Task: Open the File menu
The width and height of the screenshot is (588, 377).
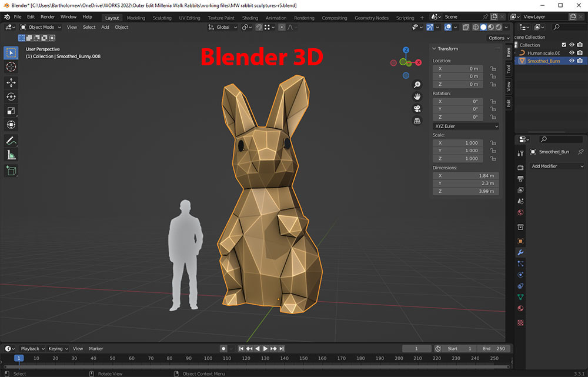Action: click(x=18, y=17)
